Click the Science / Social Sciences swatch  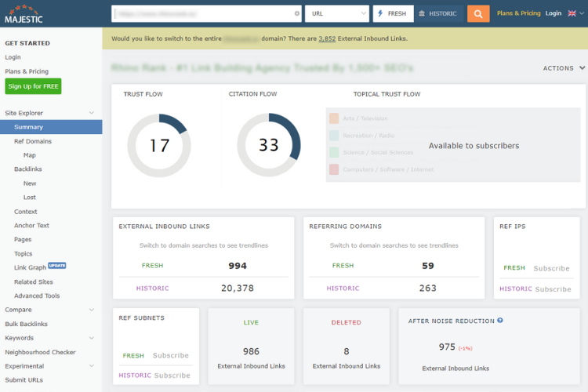point(334,152)
